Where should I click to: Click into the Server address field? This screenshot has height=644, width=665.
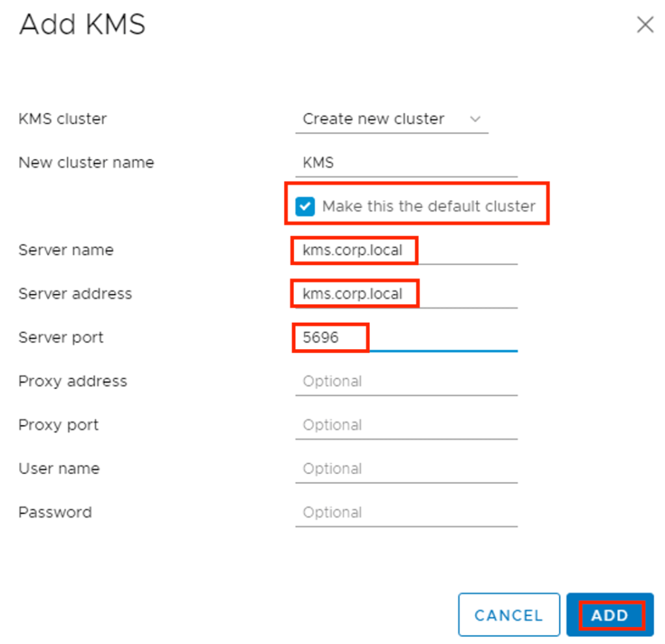click(x=406, y=294)
